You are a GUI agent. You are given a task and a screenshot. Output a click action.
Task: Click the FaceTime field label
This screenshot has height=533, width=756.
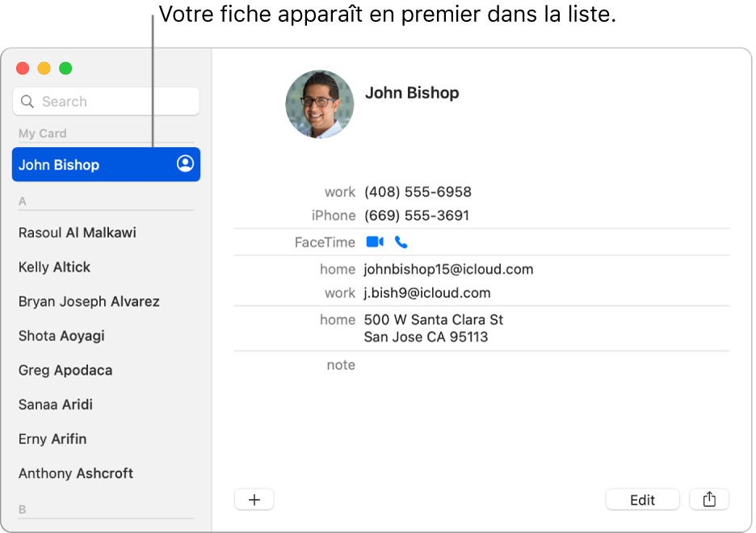click(325, 242)
